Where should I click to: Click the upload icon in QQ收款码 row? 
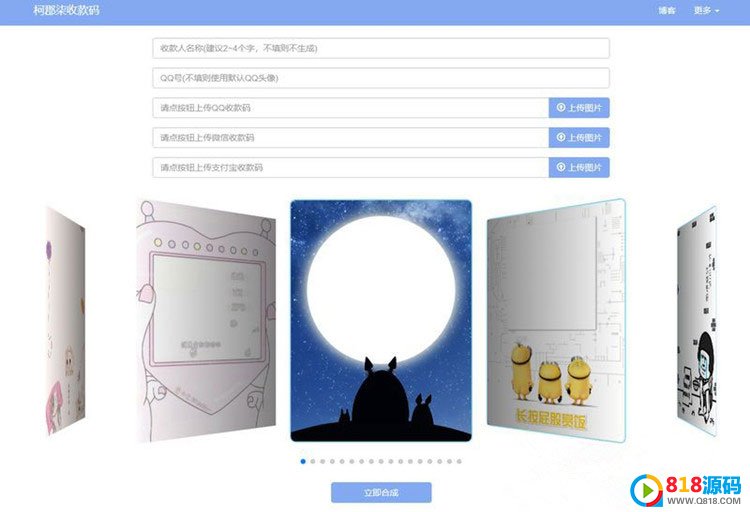[561, 108]
